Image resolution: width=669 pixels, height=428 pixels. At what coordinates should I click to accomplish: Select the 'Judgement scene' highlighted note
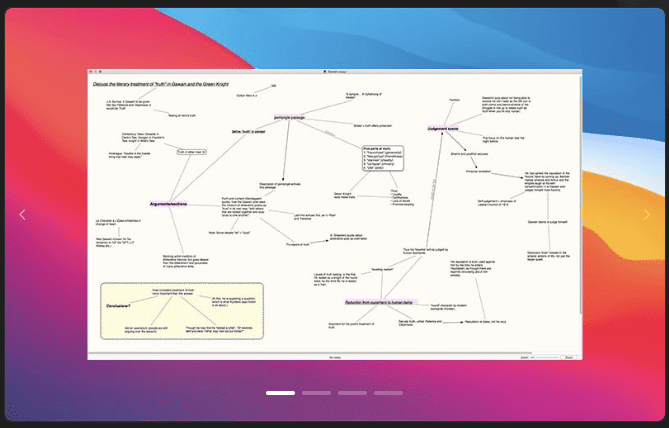pos(442,128)
